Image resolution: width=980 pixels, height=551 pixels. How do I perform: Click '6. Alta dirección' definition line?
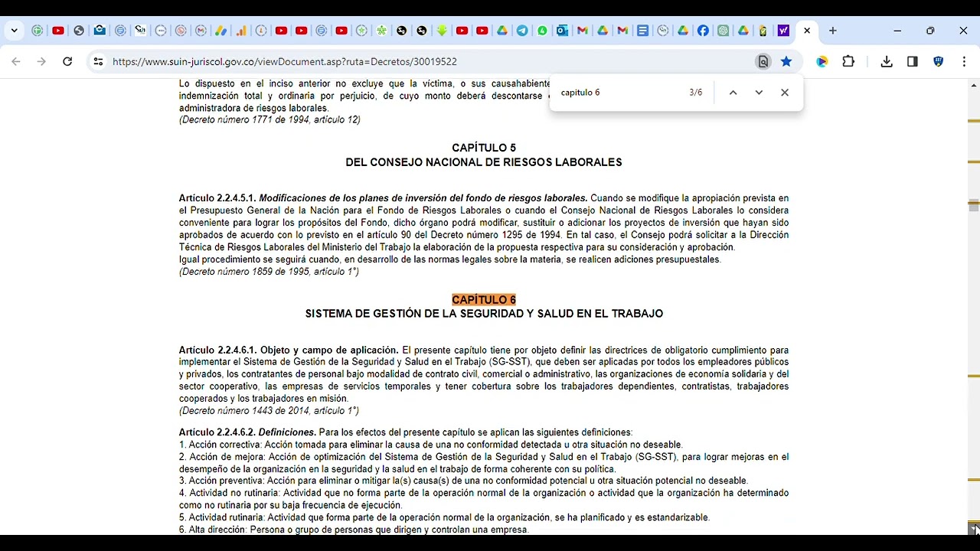(354, 530)
